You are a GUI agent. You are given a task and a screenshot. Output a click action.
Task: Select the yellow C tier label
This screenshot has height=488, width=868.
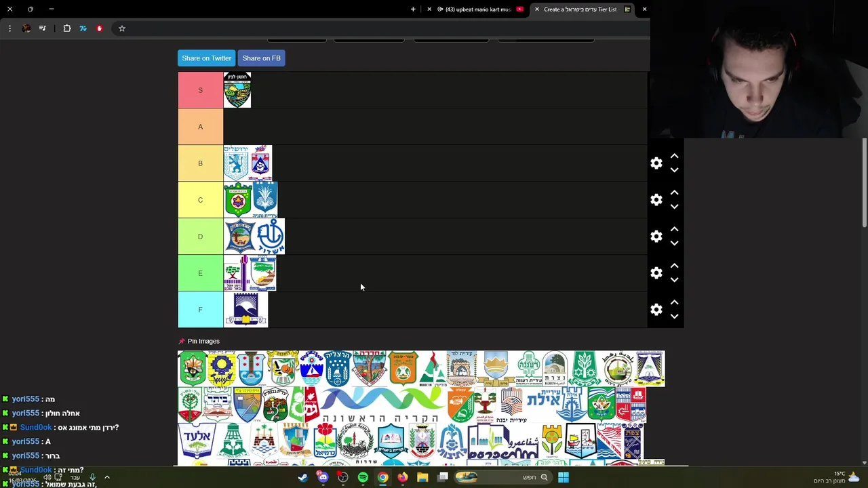pyautogui.click(x=200, y=200)
